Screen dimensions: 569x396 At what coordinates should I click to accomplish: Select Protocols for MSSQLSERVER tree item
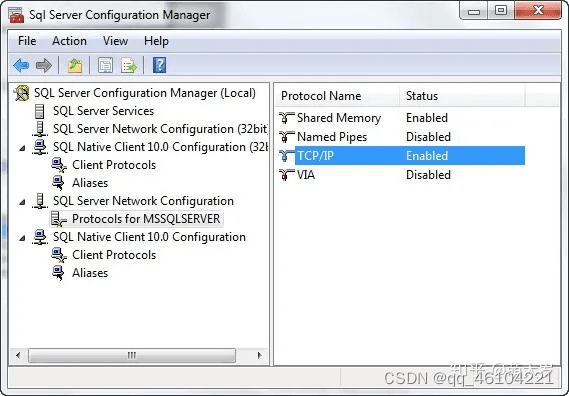pyautogui.click(x=146, y=219)
